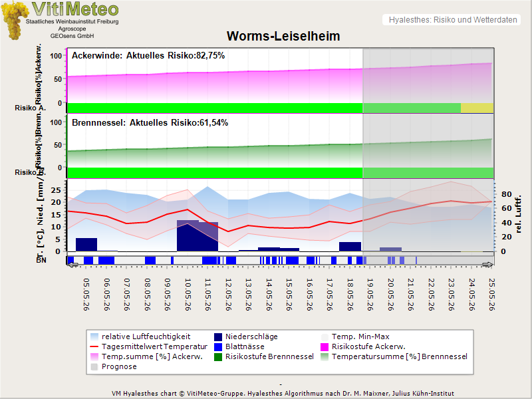Image resolution: width=532 pixels, height=399 pixels.
Task: Click the date label 22.05.26
Action: pyautogui.click(x=431, y=295)
